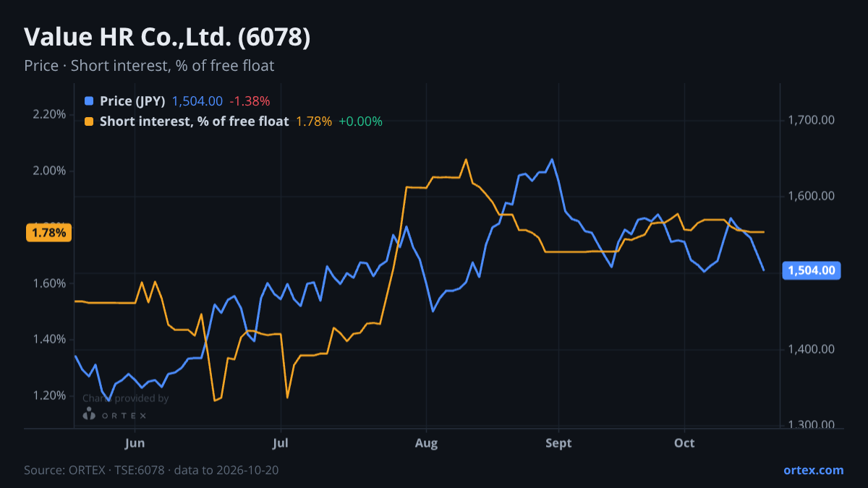Click the -1.38% price change value
The width and height of the screenshot is (868, 488).
coord(250,101)
